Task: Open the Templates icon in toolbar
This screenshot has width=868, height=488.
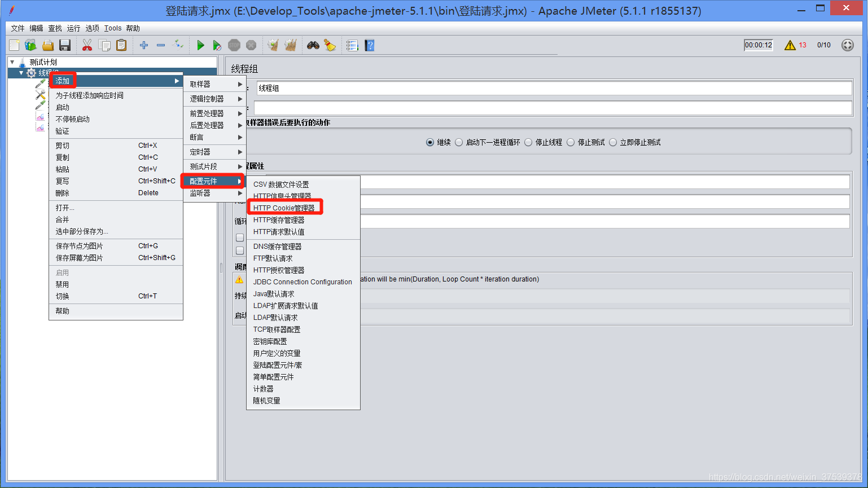Action: coord(30,45)
